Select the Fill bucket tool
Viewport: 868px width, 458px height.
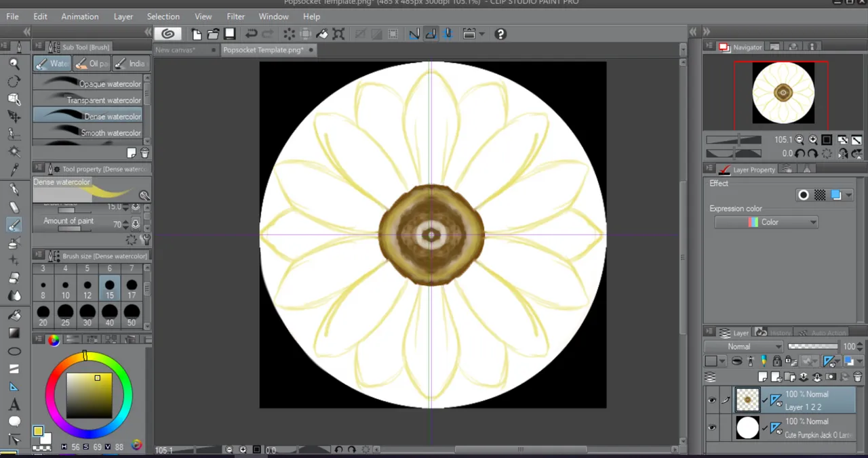click(14, 314)
